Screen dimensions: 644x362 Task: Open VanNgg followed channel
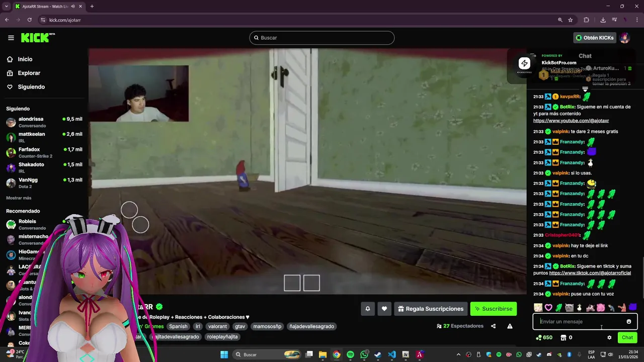click(x=44, y=183)
